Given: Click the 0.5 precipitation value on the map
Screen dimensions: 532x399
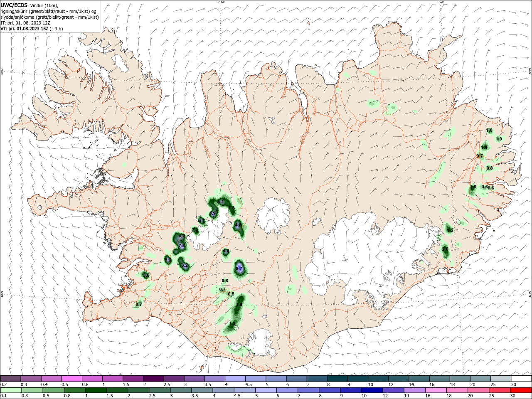Looking at the screenshot, I should (232, 294).
